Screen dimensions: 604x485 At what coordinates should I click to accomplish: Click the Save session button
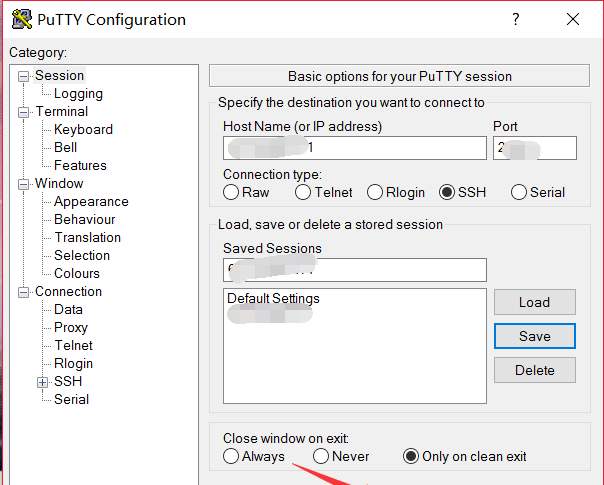click(x=535, y=336)
